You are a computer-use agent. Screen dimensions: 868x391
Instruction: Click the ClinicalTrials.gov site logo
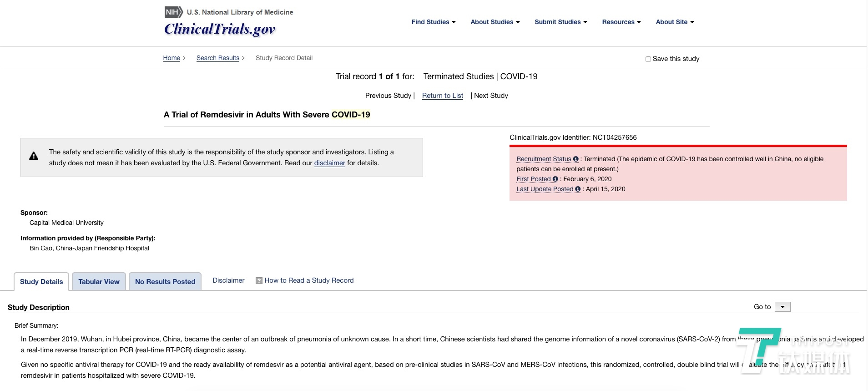click(220, 29)
